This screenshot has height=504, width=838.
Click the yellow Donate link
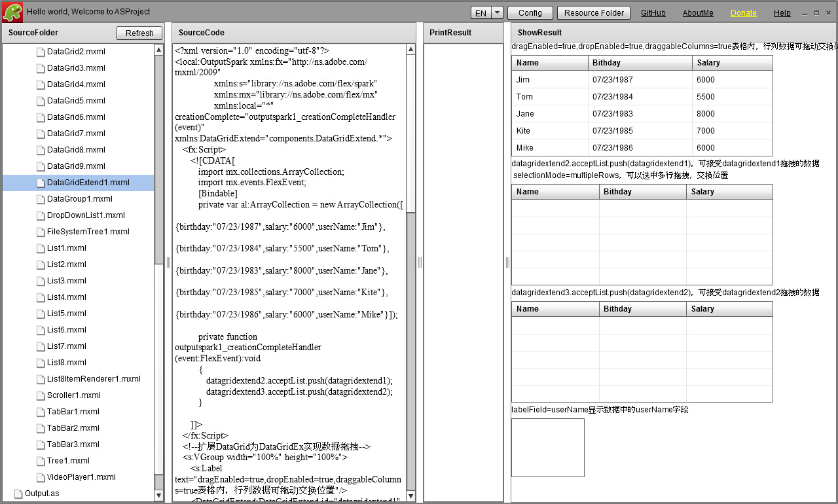click(x=744, y=13)
